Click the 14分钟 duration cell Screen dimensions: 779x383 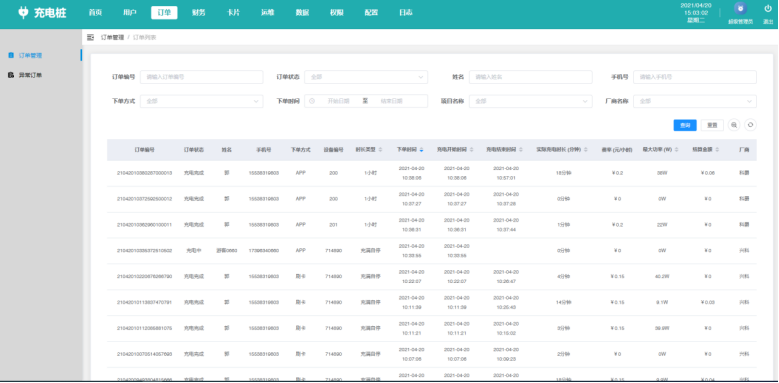(563, 302)
